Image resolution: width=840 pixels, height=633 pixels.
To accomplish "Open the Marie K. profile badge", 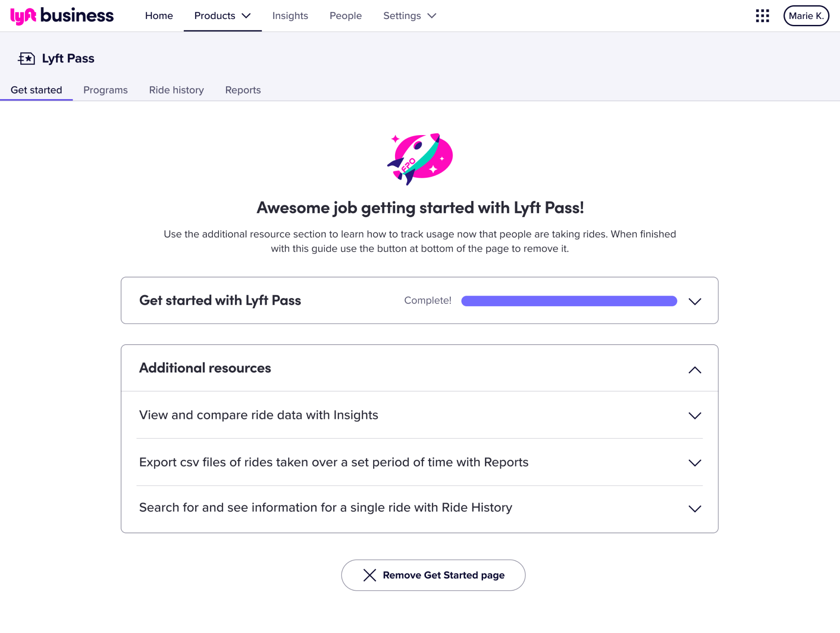I will tap(806, 16).
